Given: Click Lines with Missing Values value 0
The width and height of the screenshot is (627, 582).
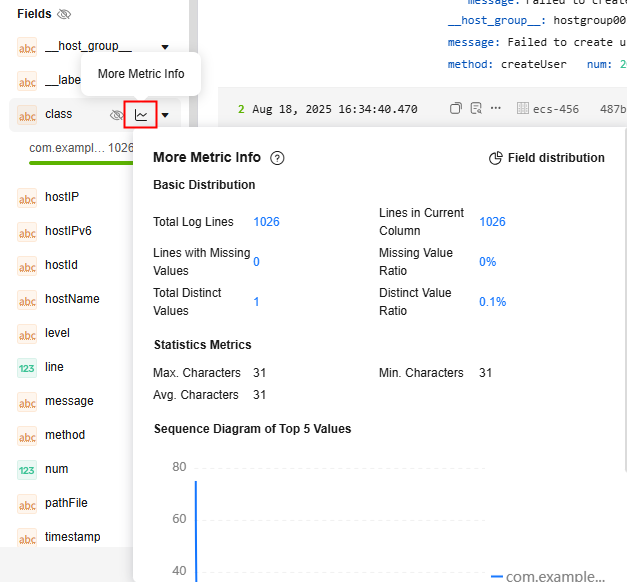Looking at the screenshot, I should point(256,262).
